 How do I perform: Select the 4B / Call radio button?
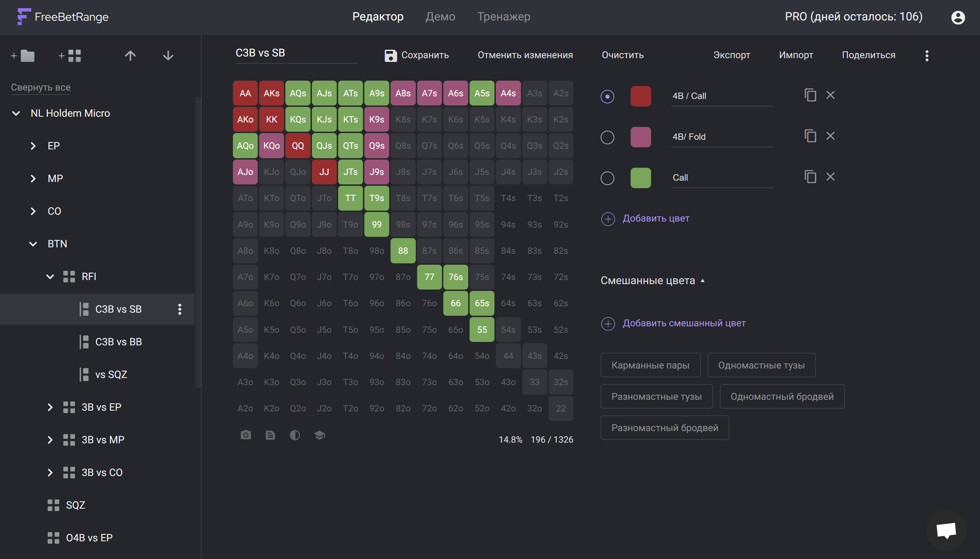[607, 96]
